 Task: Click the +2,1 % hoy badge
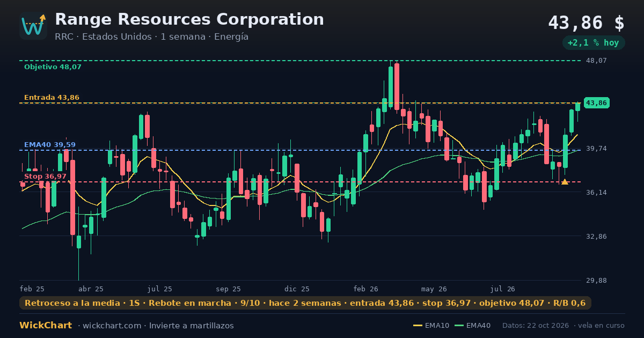594,43
